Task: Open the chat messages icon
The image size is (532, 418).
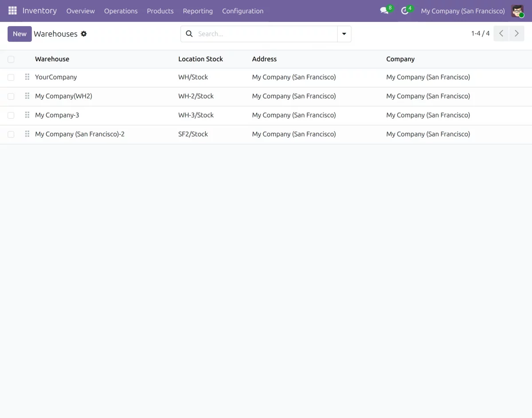Action: pos(384,11)
